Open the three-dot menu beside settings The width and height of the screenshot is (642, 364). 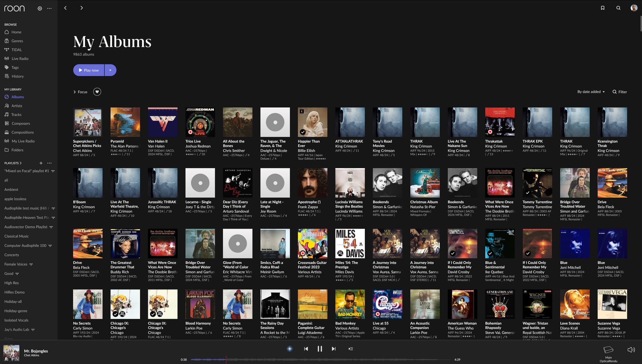point(49,8)
